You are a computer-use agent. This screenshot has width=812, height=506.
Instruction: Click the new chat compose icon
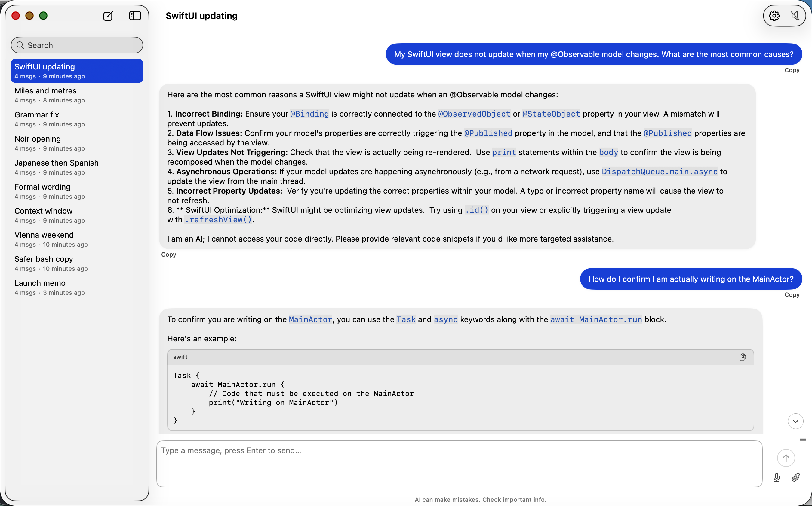(108, 16)
